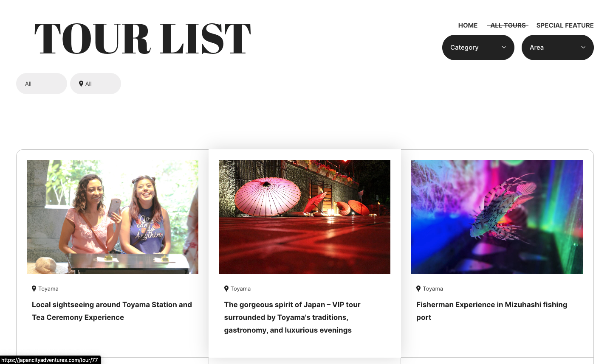Open Fisherman Experience in Mizuhashi fishing port
Viewport: 610px width, 364px height.
point(491,311)
